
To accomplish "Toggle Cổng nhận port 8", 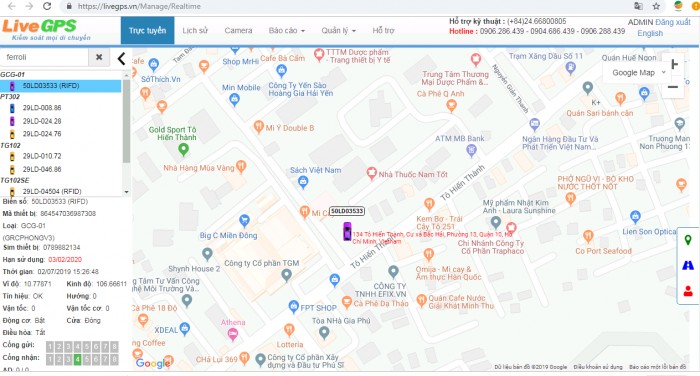I will pyautogui.click(x=115, y=359).
